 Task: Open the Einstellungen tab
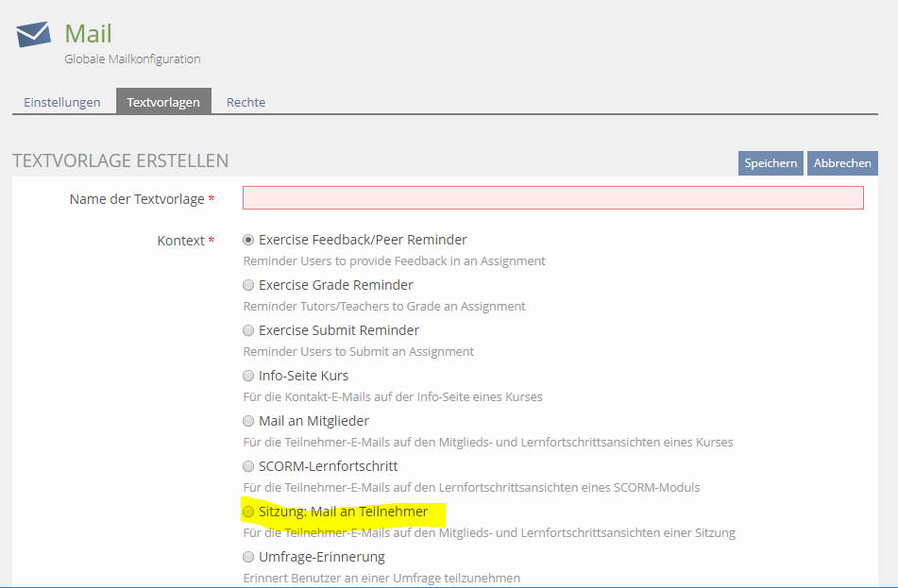(62, 102)
